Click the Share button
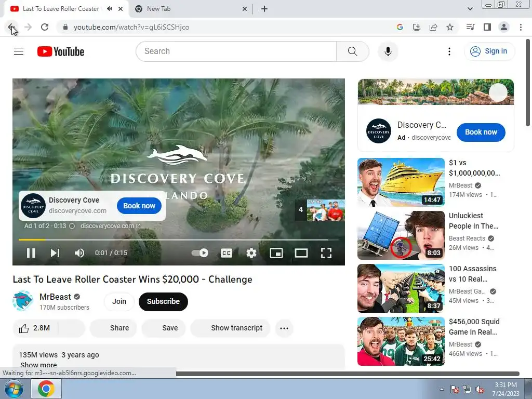Screen dimensions: 532x399 pos(113,328)
